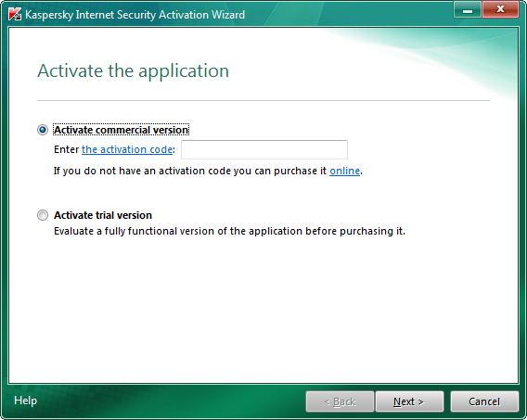Viewport: 527px width, 420px height.
Task: Click the 'Activate commercial version' label text
Action: [x=121, y=130]
